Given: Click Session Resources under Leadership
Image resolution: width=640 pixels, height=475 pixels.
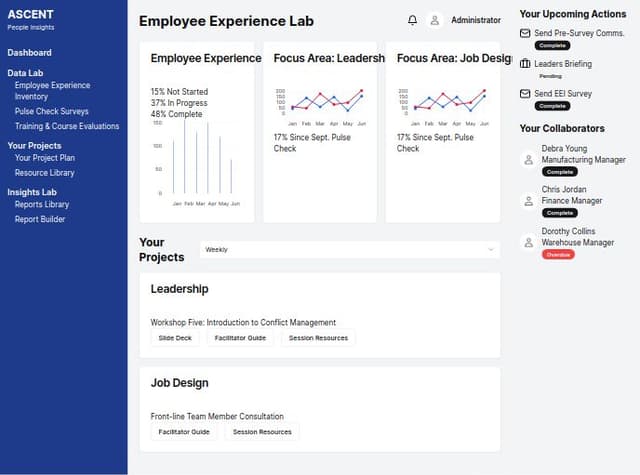Looking at the screenshot, I should coord(318,338).
